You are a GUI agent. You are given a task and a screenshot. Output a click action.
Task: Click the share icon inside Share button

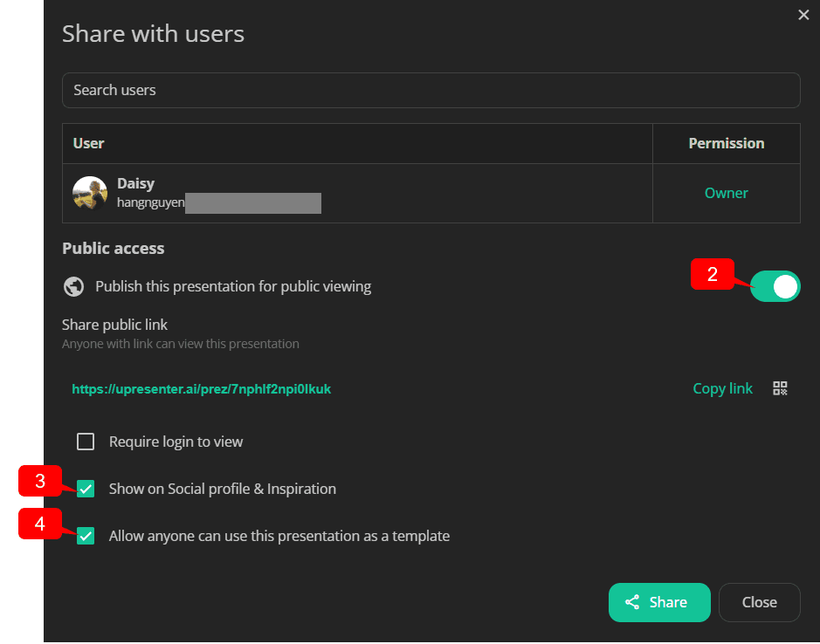[632, 602]
